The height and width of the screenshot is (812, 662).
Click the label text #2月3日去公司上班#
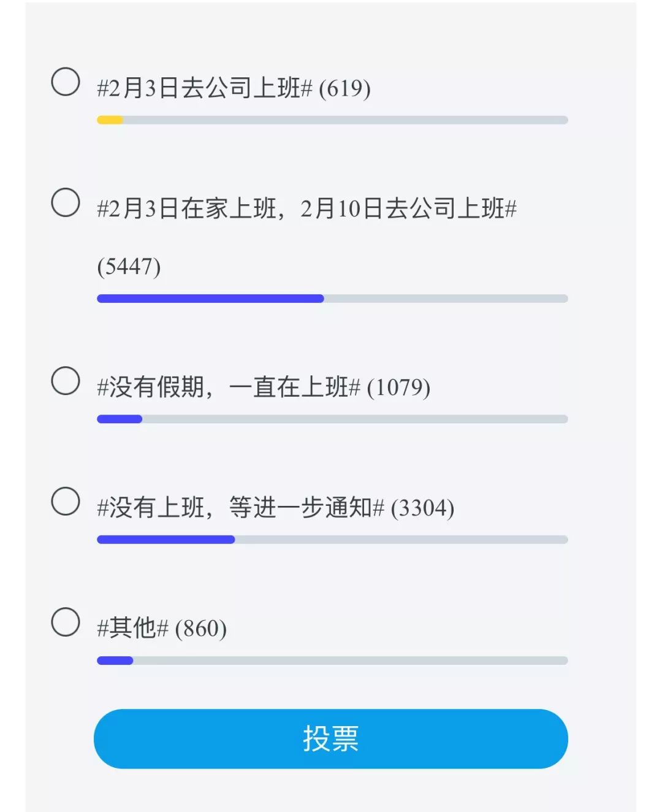pyautogui.click(x=205, y=88)
